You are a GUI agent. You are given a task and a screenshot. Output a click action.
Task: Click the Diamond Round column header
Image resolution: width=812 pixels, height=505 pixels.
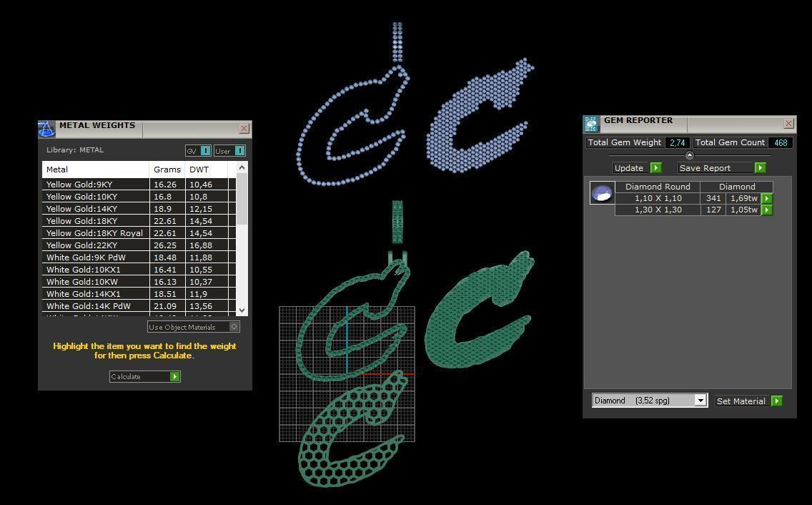[658, 187]
